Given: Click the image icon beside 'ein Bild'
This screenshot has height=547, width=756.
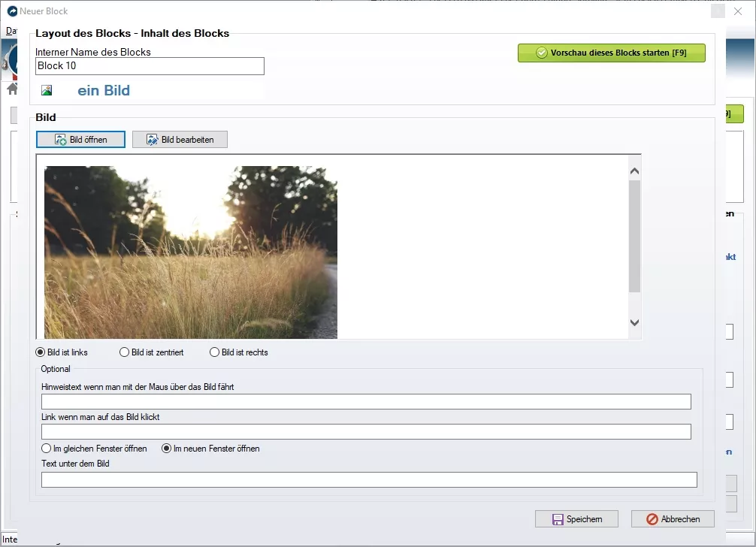Looking at the screenshot, I should click(47, 91).
